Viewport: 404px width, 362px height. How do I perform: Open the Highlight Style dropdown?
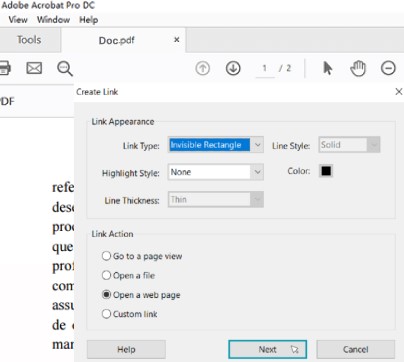pyautogui.click(x=216, y=172)
